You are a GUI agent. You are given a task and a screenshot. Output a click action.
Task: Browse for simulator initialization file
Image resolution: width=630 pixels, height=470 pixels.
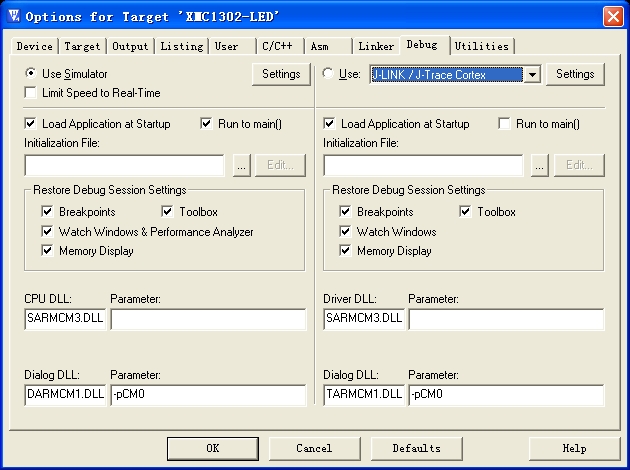[x=242, y=166]
